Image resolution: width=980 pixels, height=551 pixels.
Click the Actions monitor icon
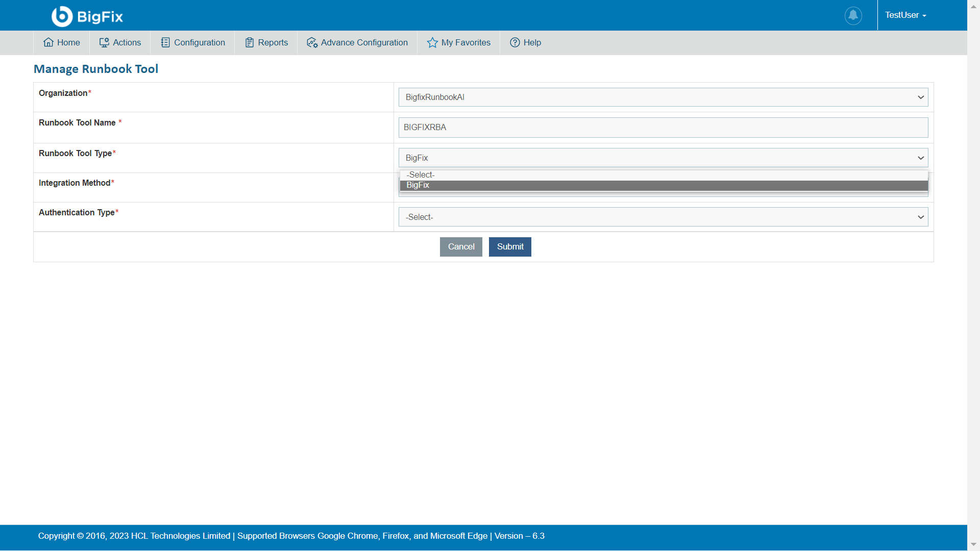(x=104, y=42)
